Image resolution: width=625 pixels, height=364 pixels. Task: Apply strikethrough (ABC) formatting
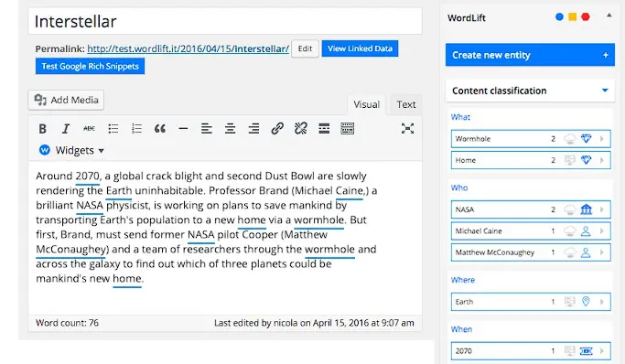tap(89, 129)
